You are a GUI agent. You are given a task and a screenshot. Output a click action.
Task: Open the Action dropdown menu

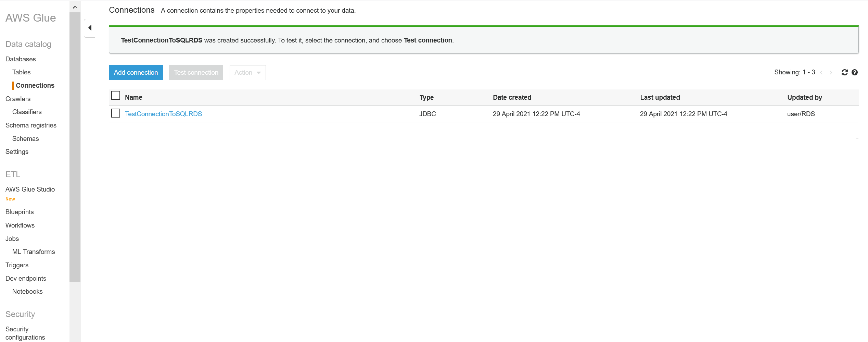pyautogui.click(x=247, y=73)
